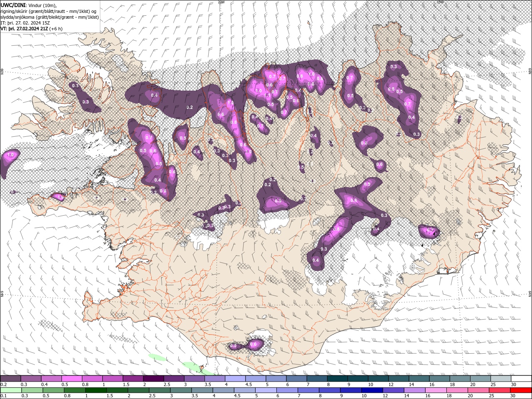Click the '15W' longitude label at top
532x399 pixels.
[441, 2]
